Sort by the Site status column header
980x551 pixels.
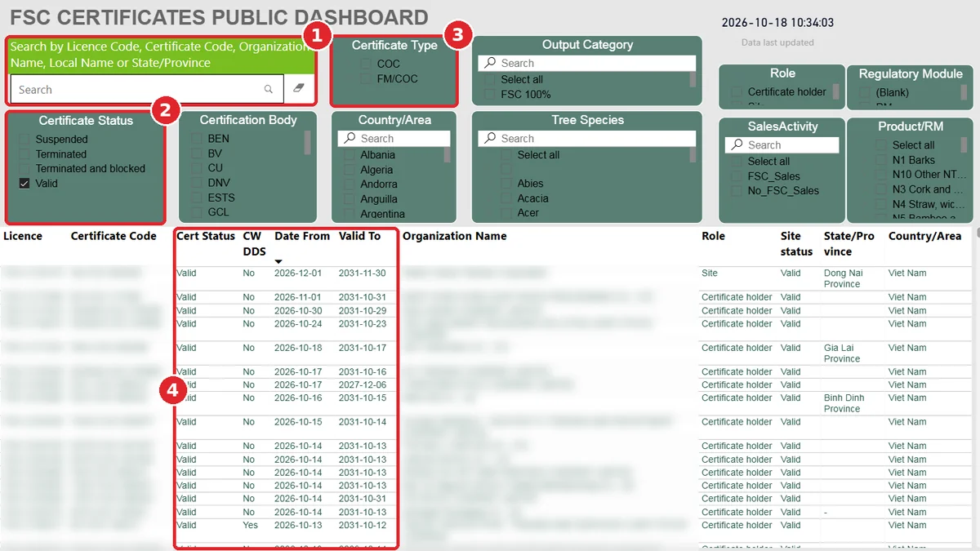(796, 243)
